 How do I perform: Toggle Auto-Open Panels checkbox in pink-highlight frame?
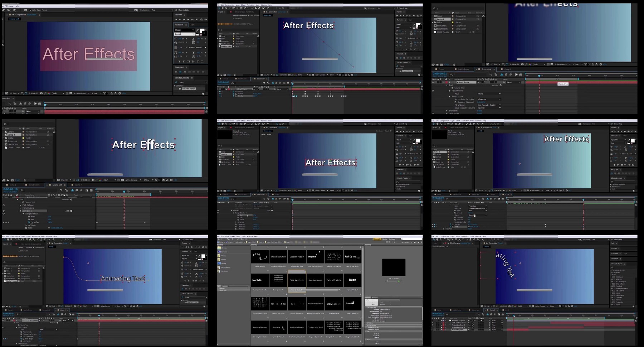coord(30,10)
